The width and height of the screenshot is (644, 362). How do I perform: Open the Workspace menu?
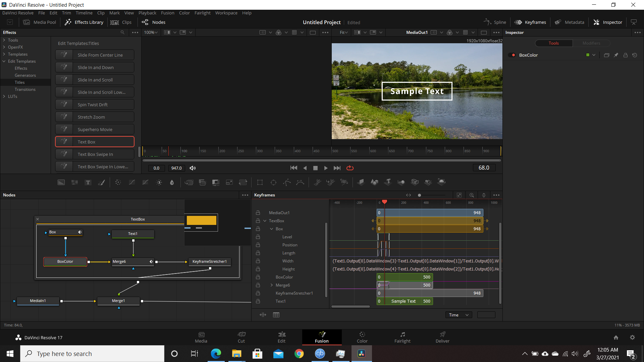pos(226,13)
